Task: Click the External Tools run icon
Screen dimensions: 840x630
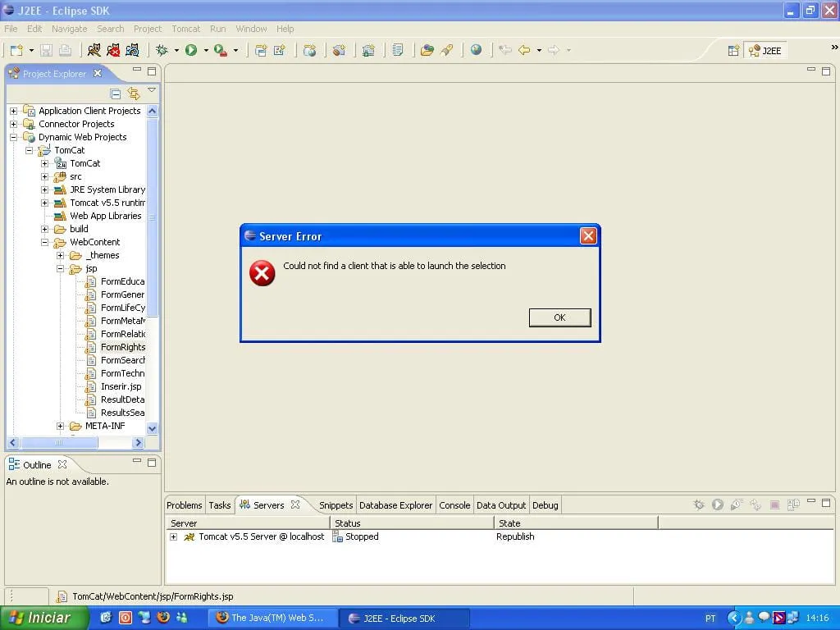Action: click(220, 50)
